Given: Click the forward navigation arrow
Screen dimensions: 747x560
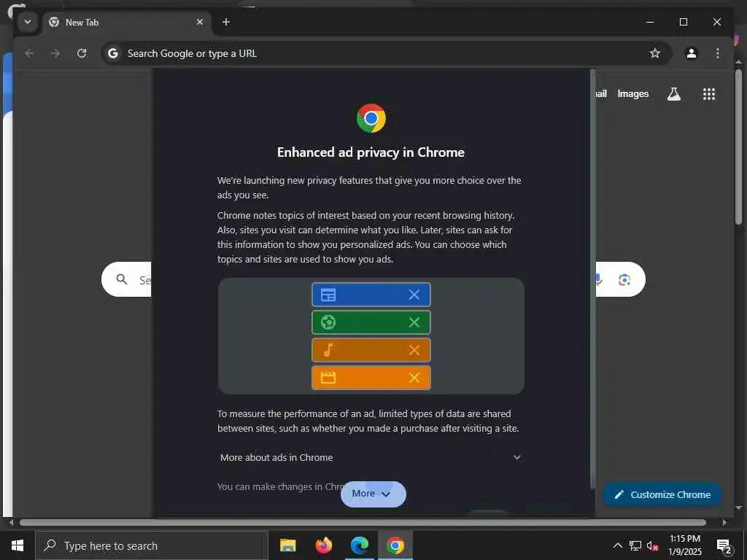Looking at the screenshot, I should click(55, 53).
